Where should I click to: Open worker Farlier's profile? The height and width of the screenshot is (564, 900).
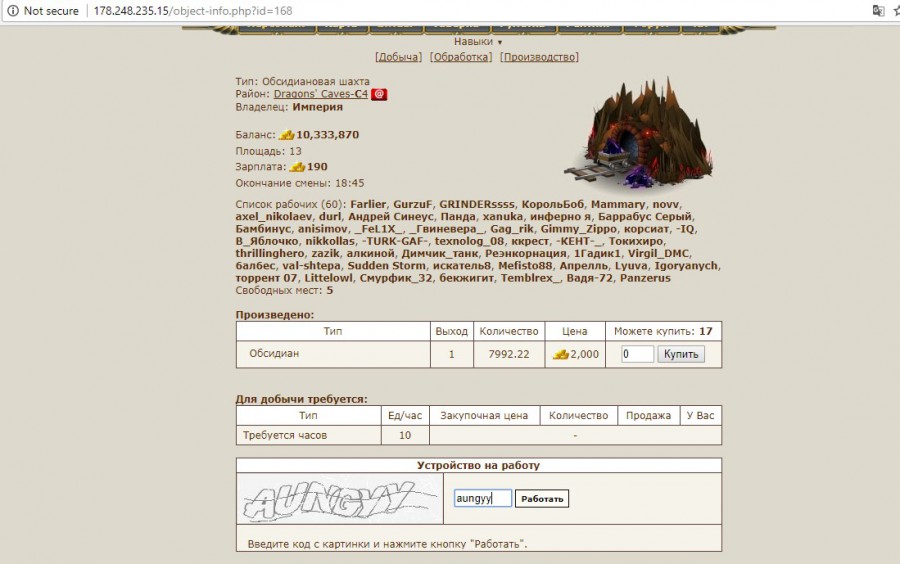pos(368,204)
